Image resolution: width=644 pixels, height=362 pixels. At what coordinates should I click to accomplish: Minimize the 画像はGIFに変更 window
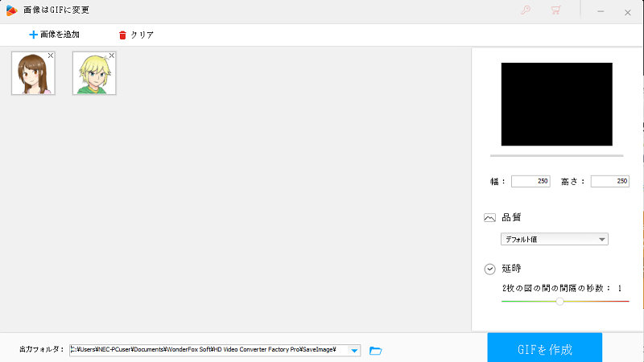pyautogui.click(x=601, y=11)
